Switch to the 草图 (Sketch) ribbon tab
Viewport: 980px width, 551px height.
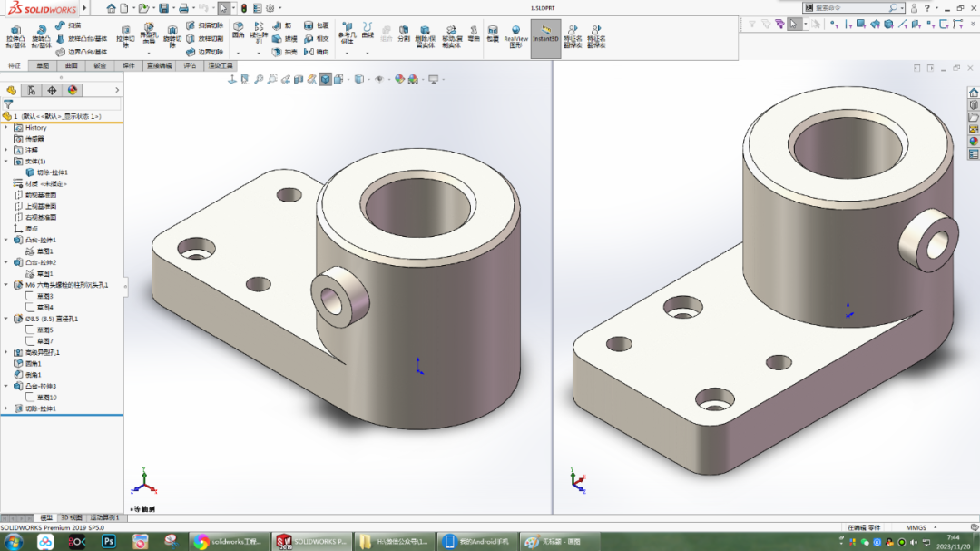click(x=43, y=65)
